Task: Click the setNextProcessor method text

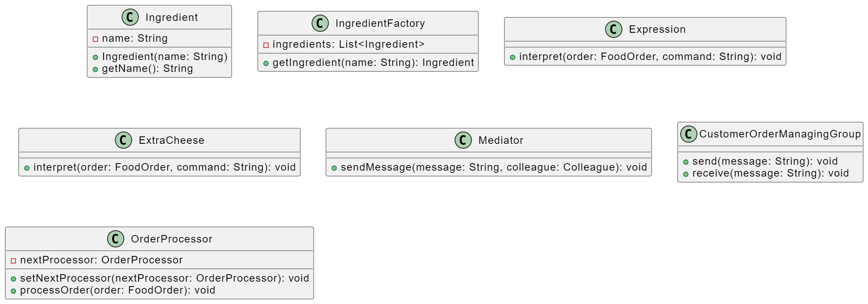Action: 164,278
